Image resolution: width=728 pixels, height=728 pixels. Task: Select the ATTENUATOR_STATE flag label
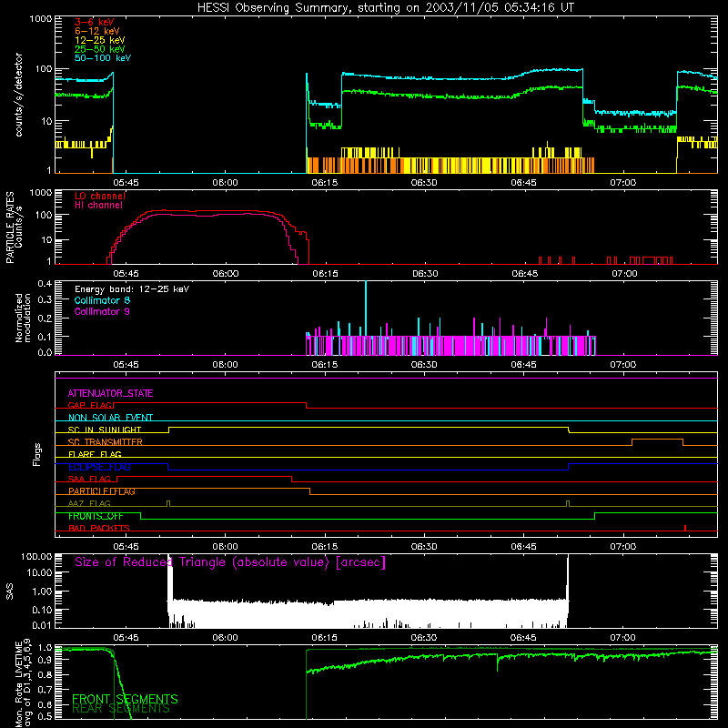pos(110,393)
